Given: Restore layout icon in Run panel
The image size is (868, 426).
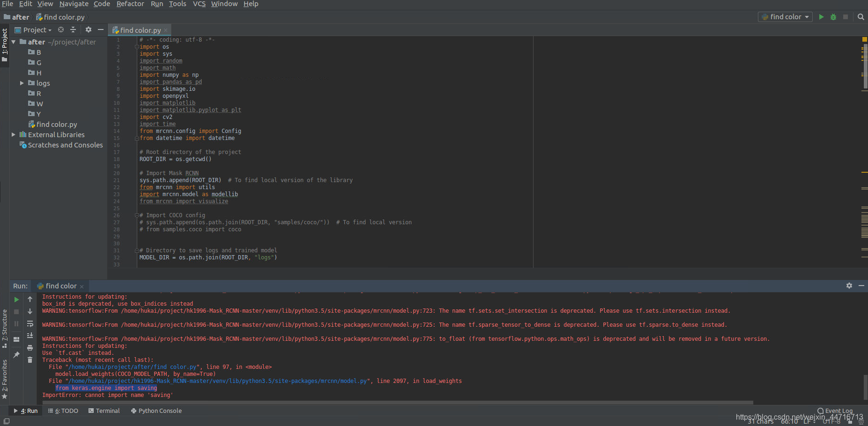Looking at the screenshot, I should (16, 339).
